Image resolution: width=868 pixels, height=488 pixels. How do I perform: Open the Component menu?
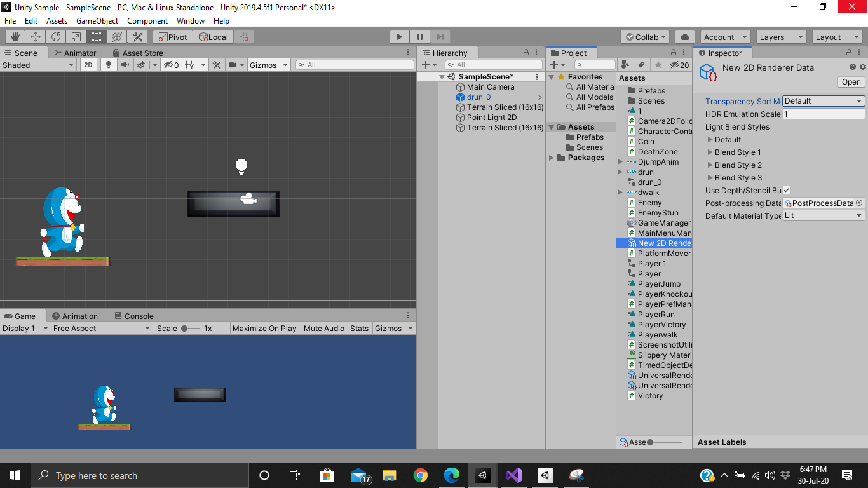click(147, 20)
